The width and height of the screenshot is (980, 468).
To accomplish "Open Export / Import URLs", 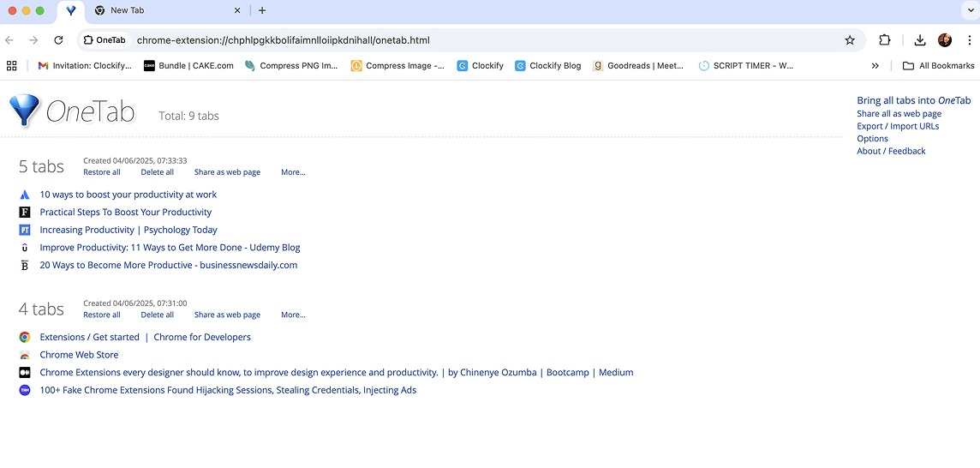I will pos(898,126).
